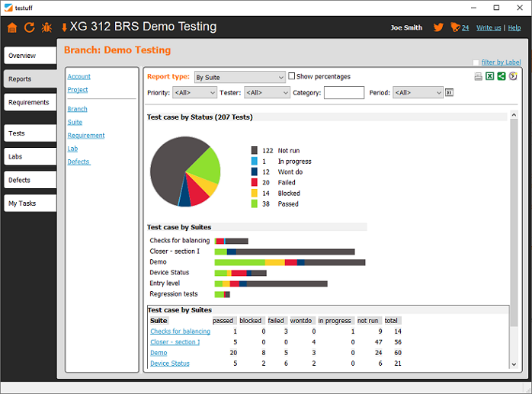Click the testuff app logo in title bar
Image resolution: width=532 pixels, height=394 pixels.
point(8,8)
